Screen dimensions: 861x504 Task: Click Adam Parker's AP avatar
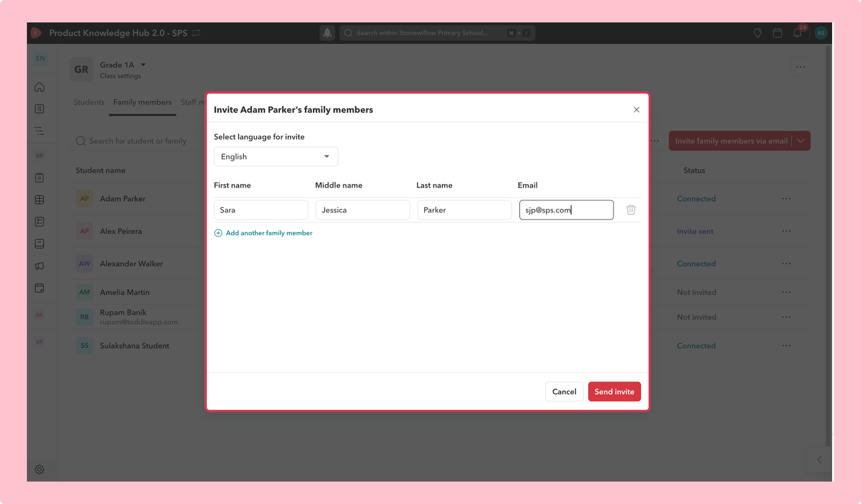pos(84,198)
